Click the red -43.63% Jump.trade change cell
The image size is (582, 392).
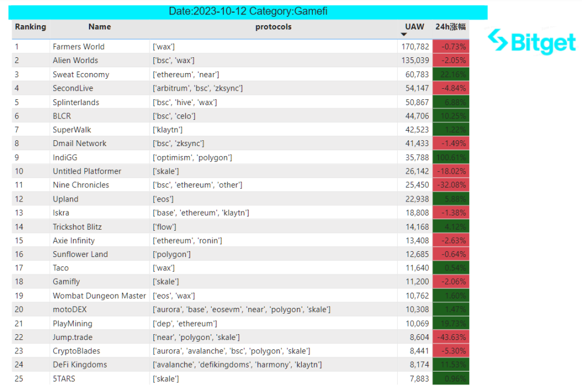click(x=450, y=337)
